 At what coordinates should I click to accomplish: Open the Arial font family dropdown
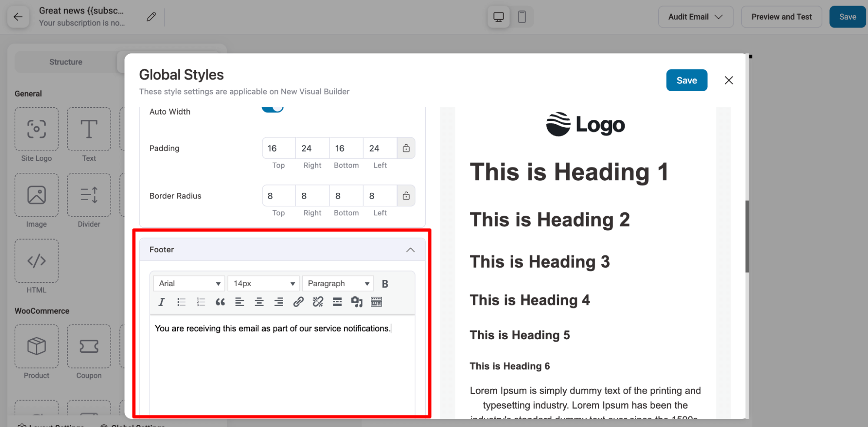tap(188, 283)
